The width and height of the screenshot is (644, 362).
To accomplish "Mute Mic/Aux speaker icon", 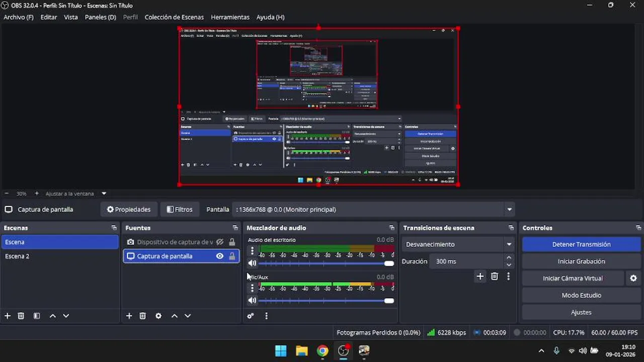I will (252, 301).
